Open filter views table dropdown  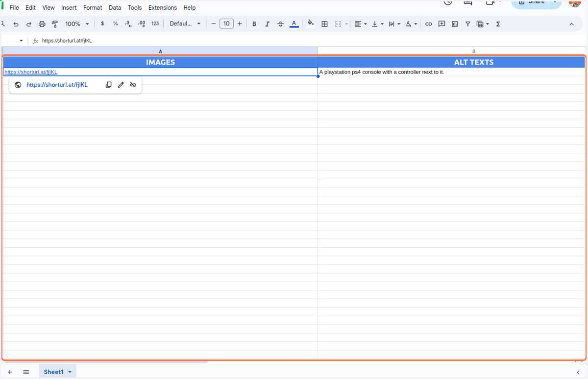[x=483, y=24]
